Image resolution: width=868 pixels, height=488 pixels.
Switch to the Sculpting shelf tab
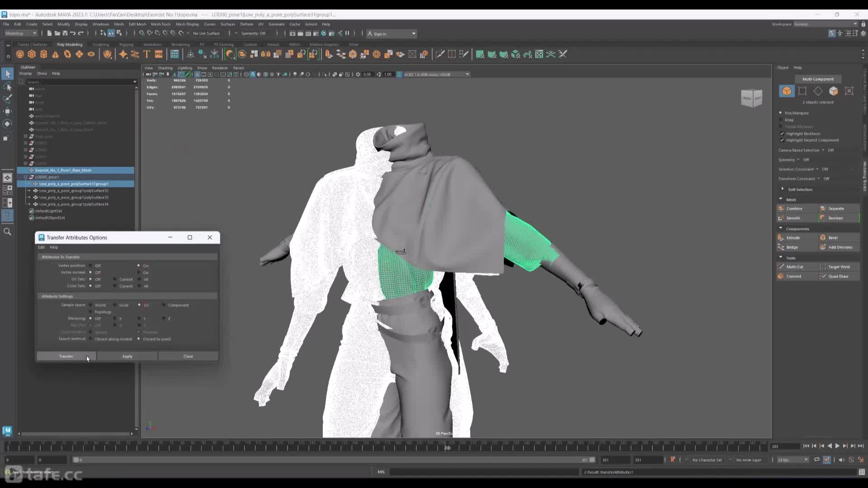[101, 44]
